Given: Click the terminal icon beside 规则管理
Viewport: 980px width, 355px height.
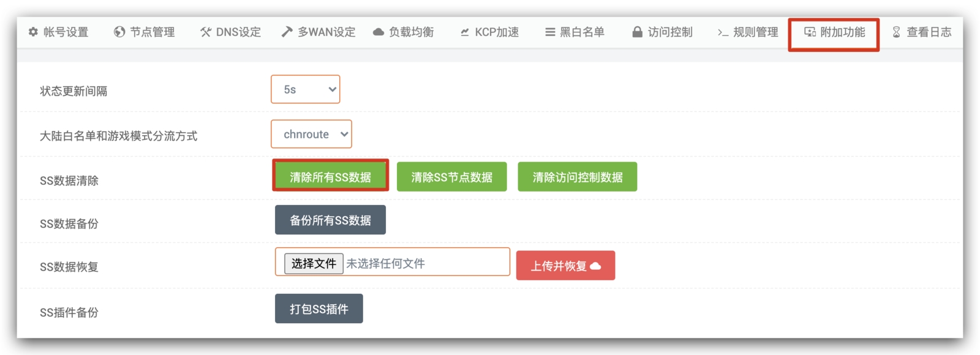Looking at the screenshot, I should [x=723, y=32].
